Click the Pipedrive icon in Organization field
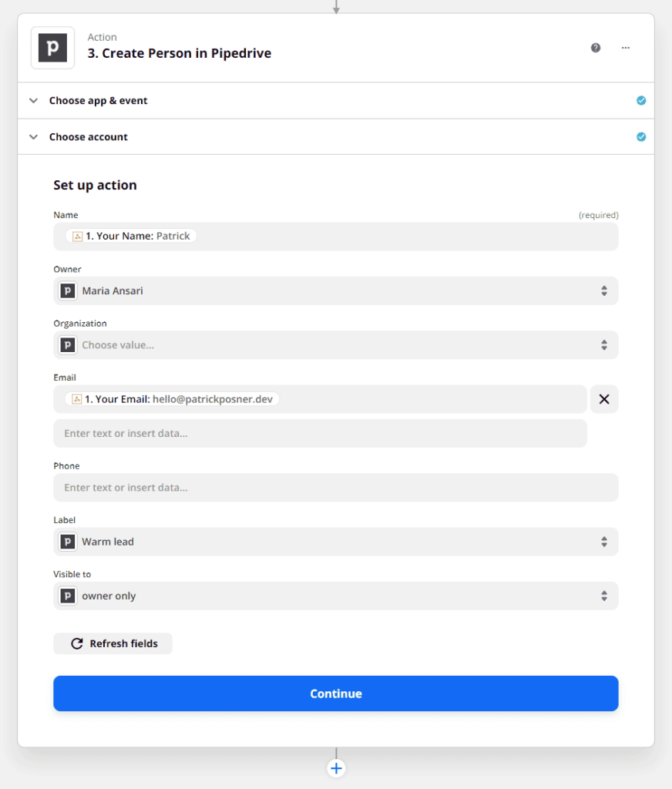Viewport: 672px width, 789px height. point(68,345)
